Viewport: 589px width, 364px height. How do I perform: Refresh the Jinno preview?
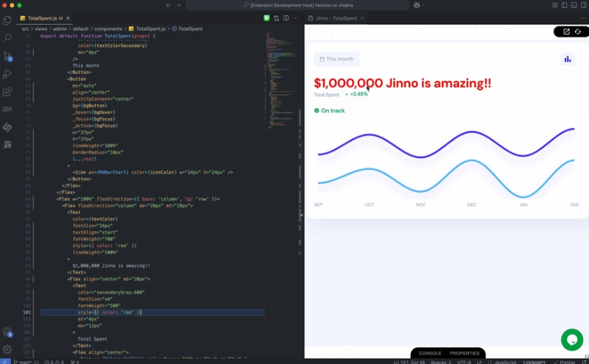[x=578, y=32]
